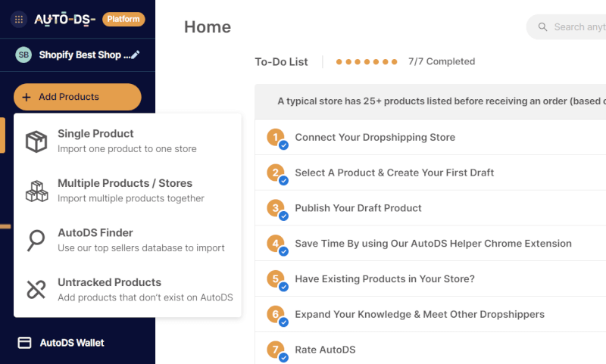Click the Multiple Products stacked boxes icon
This screenshot has height=364, width=606.
pos(36,191)
